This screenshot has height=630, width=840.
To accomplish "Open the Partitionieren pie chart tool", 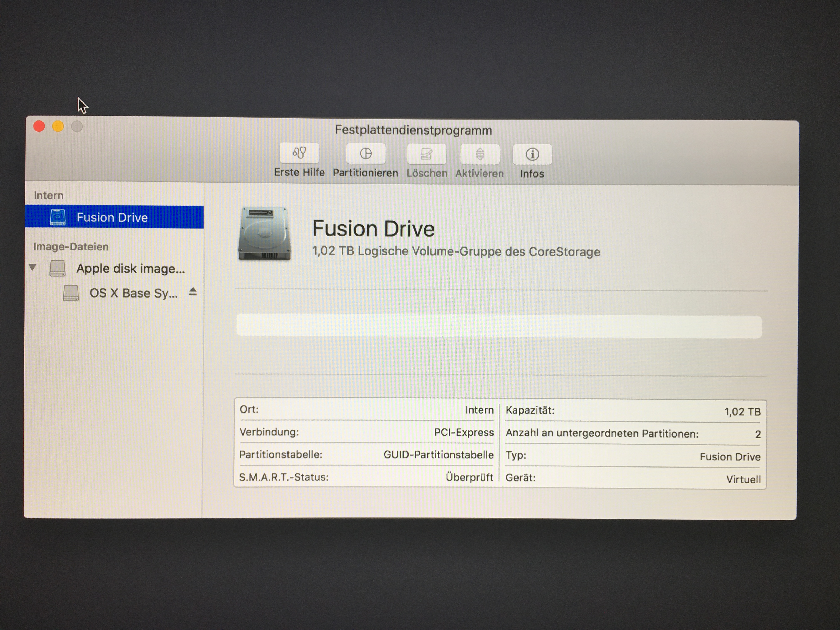I will [366, 153].
